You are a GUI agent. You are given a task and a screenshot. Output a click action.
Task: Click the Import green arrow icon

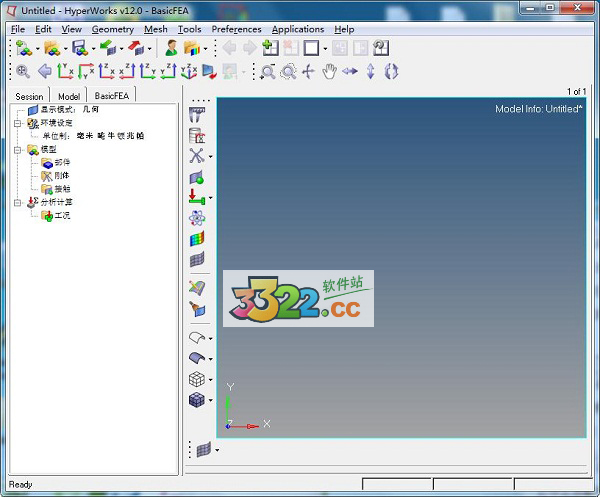[x=108, y=48]
